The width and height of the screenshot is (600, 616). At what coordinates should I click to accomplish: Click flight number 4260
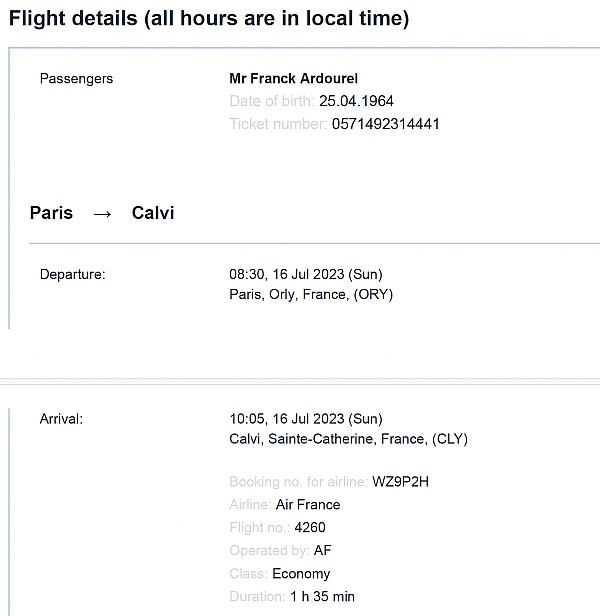(310, 528)
